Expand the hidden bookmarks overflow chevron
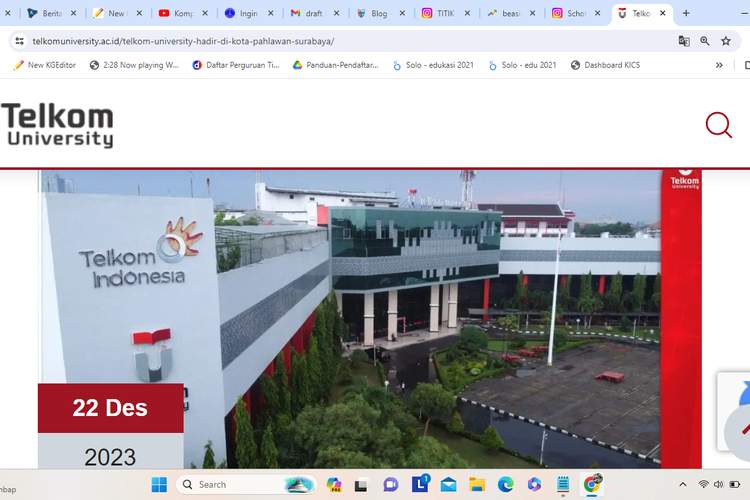 tap(719, 65)
